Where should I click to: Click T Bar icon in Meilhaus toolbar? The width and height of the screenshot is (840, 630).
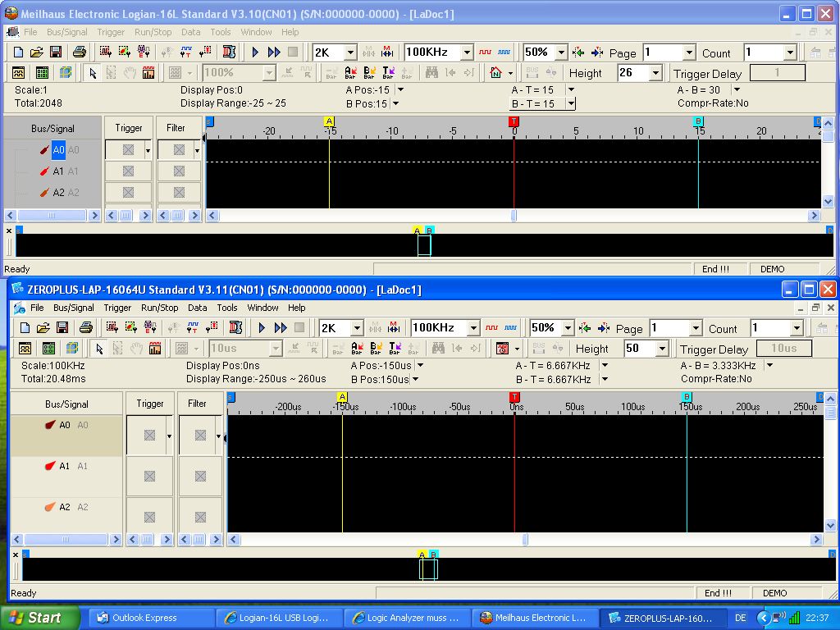tap(388, 73)
